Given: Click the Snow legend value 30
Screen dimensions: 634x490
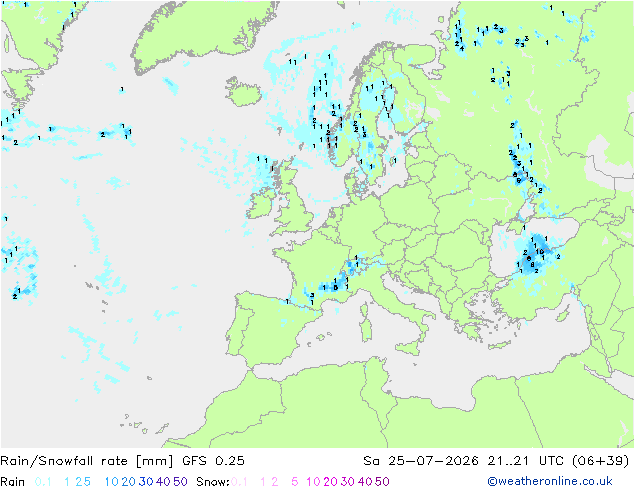Looking at the screenshot, I should pyautogui.click(x=348, y=482).
